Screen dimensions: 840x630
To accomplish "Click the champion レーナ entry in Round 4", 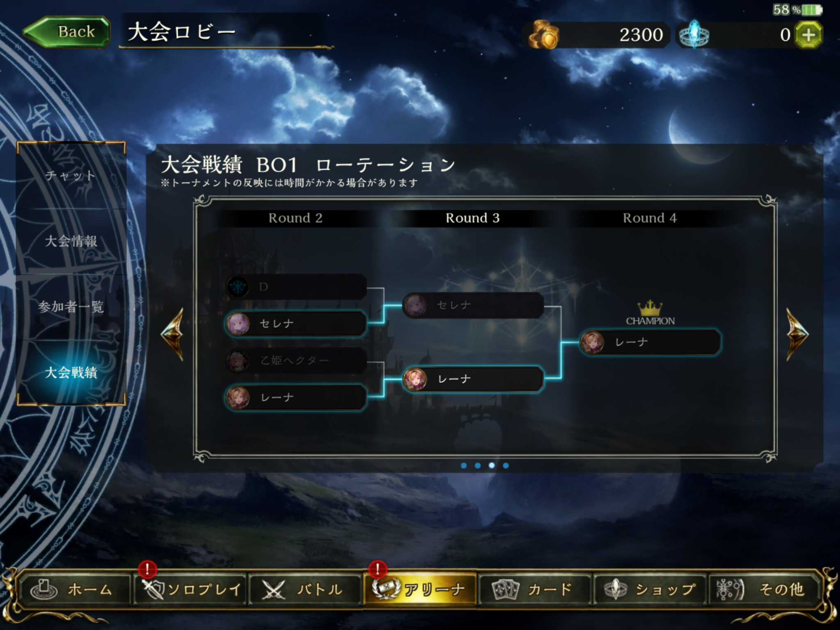I will point(651,342).
